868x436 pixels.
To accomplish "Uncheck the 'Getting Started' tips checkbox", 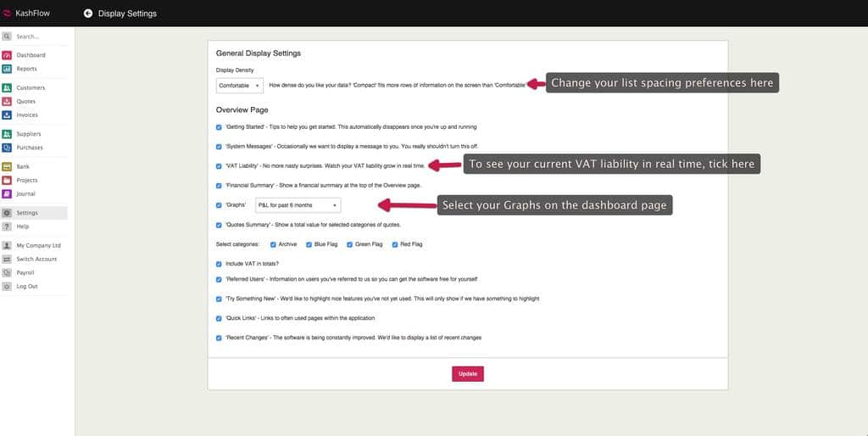I will (219, 127).
